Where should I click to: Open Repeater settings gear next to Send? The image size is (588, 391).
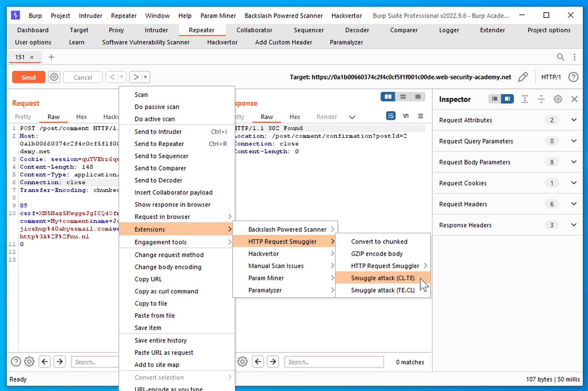[54, 77]
